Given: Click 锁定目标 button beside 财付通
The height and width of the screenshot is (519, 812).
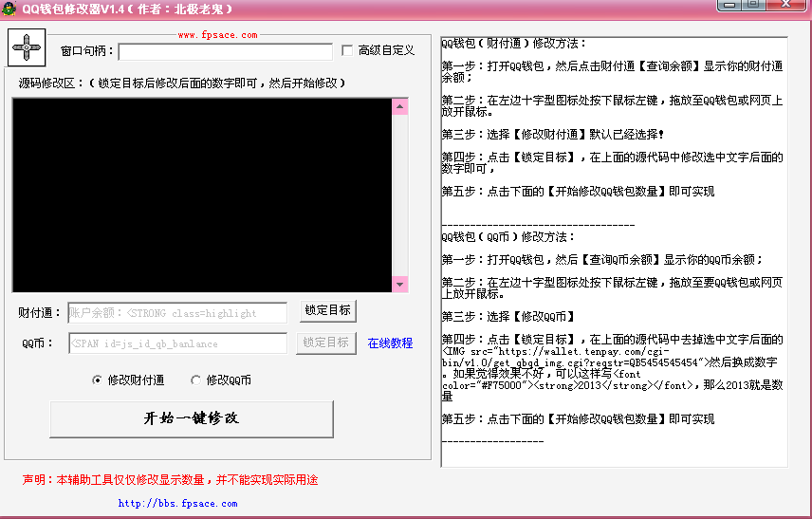Looking at the screenshot, I should point(328,310).
